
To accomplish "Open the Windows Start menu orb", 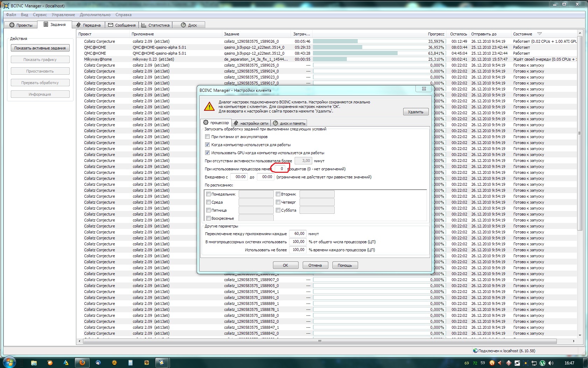I will click(x=9, y=362).
